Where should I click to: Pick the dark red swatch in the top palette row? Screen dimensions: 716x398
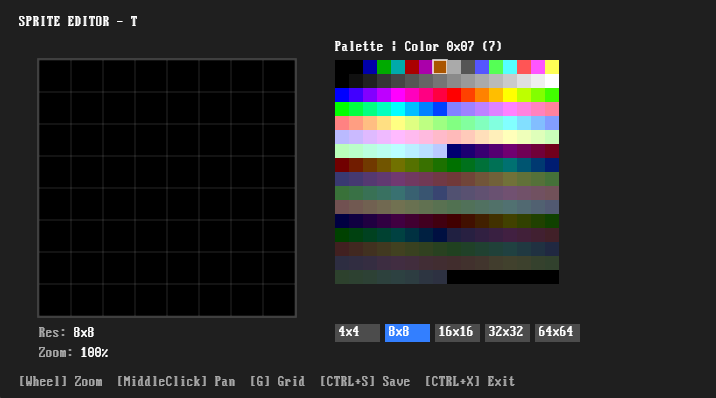412,67
